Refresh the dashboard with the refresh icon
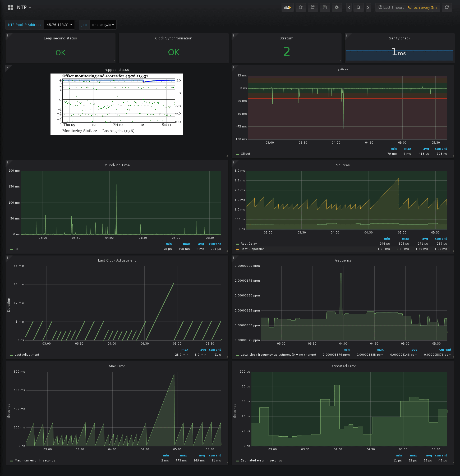This screenshot has width=460, height=476. [447, 7]
